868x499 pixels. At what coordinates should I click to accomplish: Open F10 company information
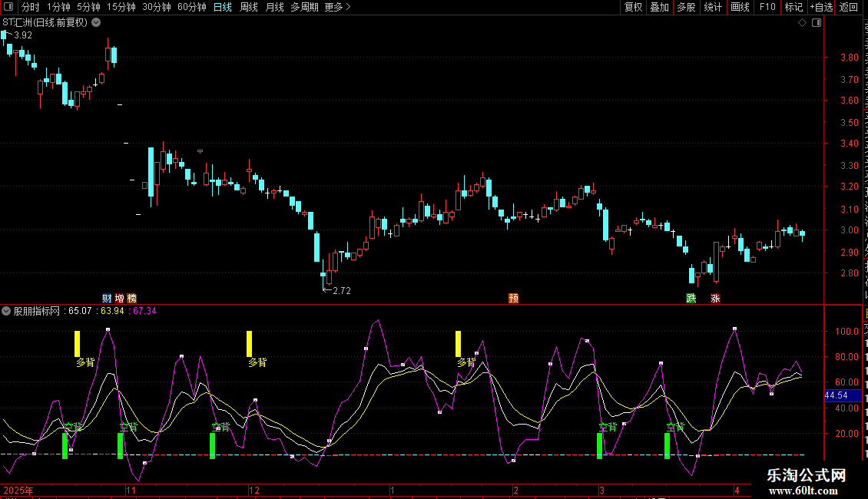point(767,7)
